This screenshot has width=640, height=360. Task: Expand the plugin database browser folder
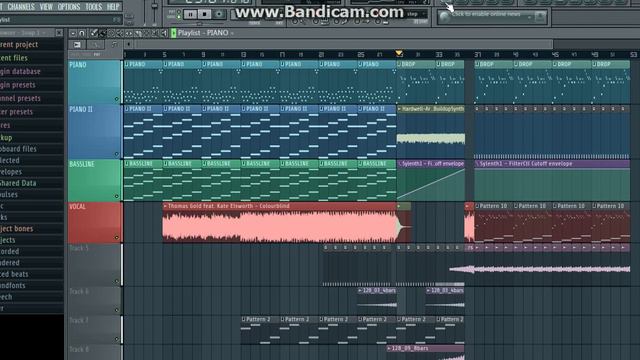(x=20, y=71)
